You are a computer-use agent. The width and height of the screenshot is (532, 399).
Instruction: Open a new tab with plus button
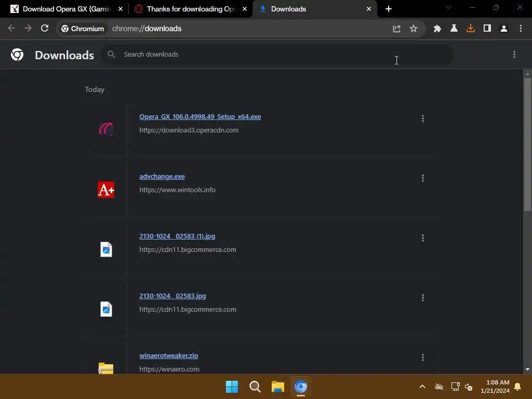point(389,9)
